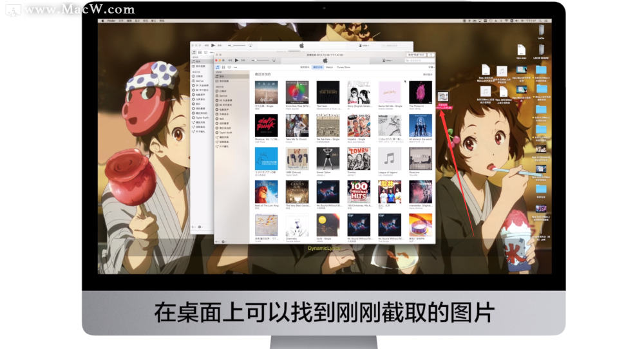Viewport: 644px width, 349px height.
Task: Skip forward in the back iTunes window
Action: point(220,45)
